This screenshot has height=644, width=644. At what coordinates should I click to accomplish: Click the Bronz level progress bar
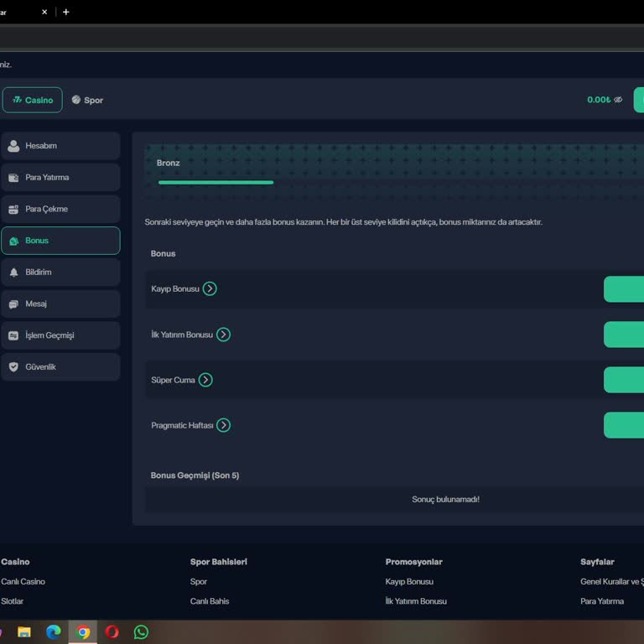coord(216,182)
